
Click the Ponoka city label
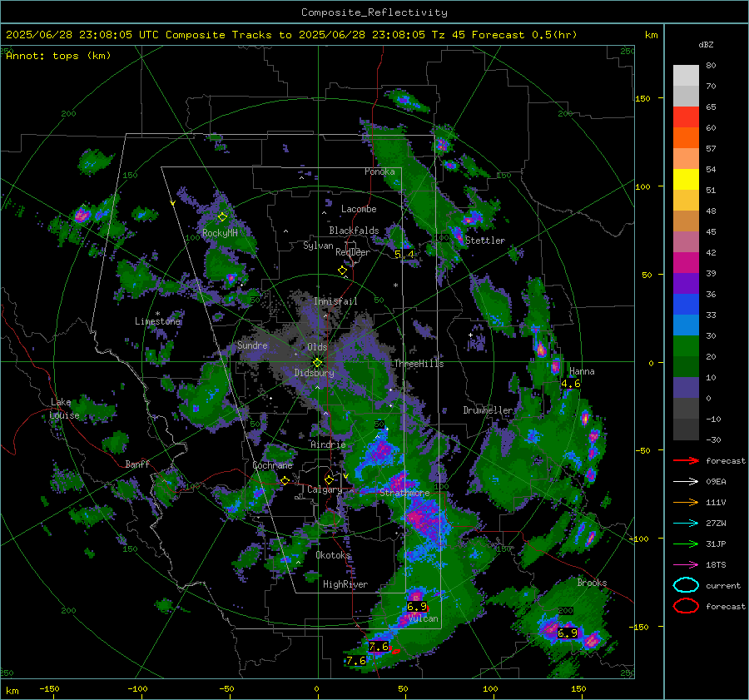coord(379,171)
